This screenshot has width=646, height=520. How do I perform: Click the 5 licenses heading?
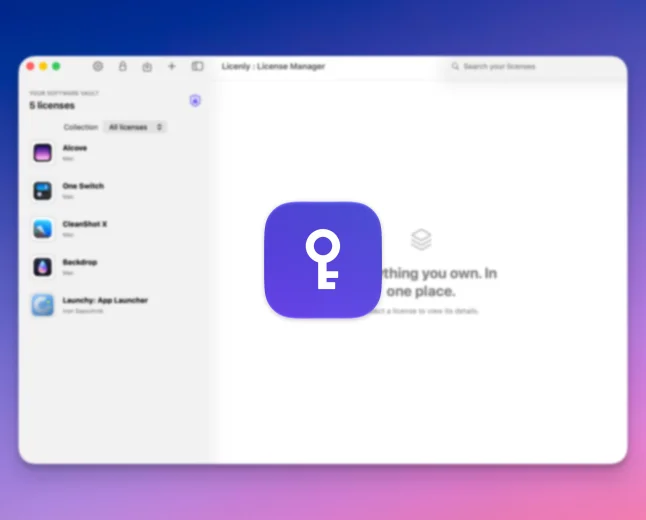click(x=52, y=105)
